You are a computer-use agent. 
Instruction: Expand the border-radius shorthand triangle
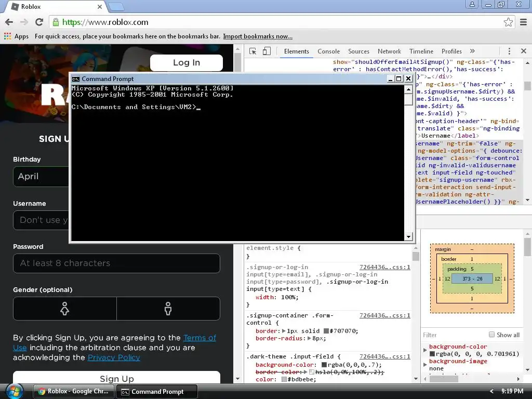click(309, 338)
